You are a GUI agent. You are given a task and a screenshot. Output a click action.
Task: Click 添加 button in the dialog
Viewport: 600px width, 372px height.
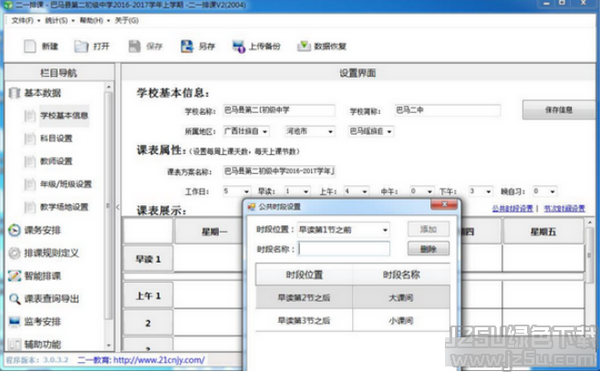(428, 229)
